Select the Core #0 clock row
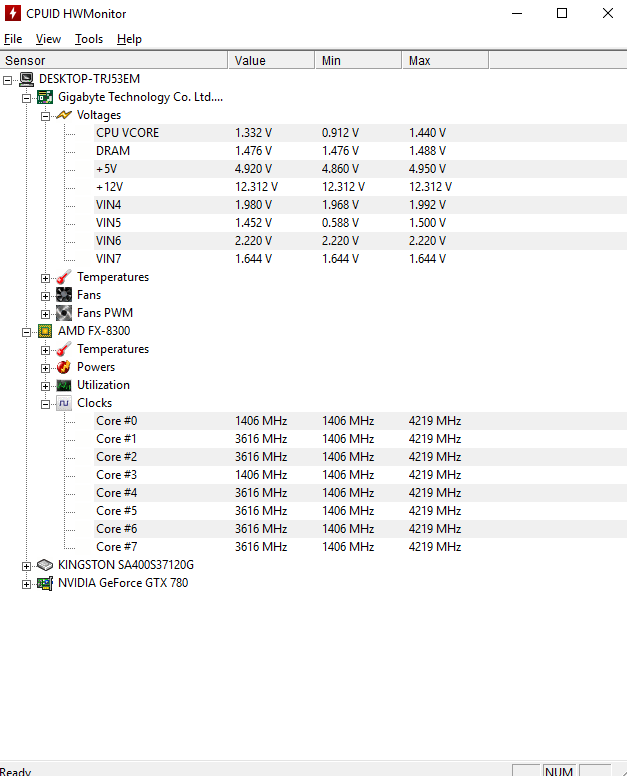Screen dimensions: 627x776 pyautogui.click(x=361, y=421)
